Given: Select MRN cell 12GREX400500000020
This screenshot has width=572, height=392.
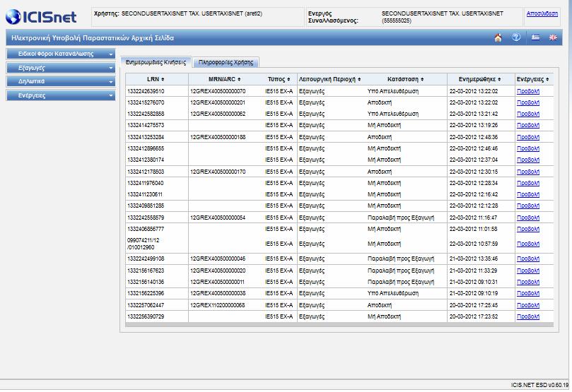Looking at the screenshot, I should click(x=218, y=271).
